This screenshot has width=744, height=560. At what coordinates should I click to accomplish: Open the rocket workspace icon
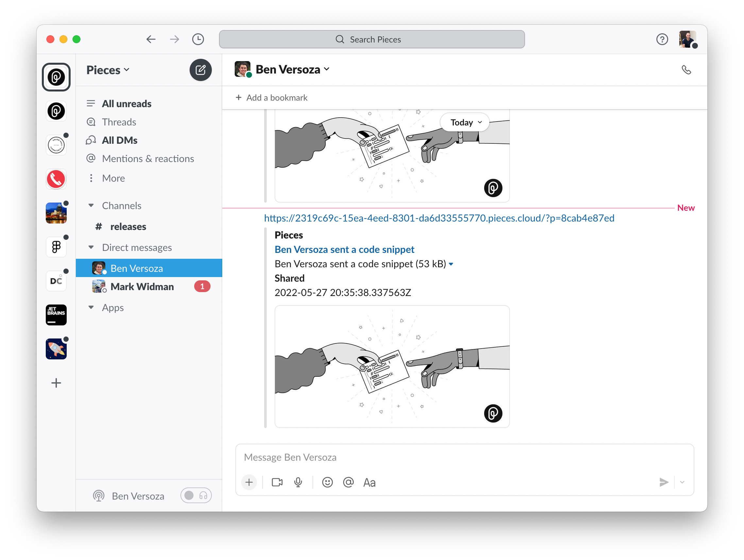click(x=56, y=349)
